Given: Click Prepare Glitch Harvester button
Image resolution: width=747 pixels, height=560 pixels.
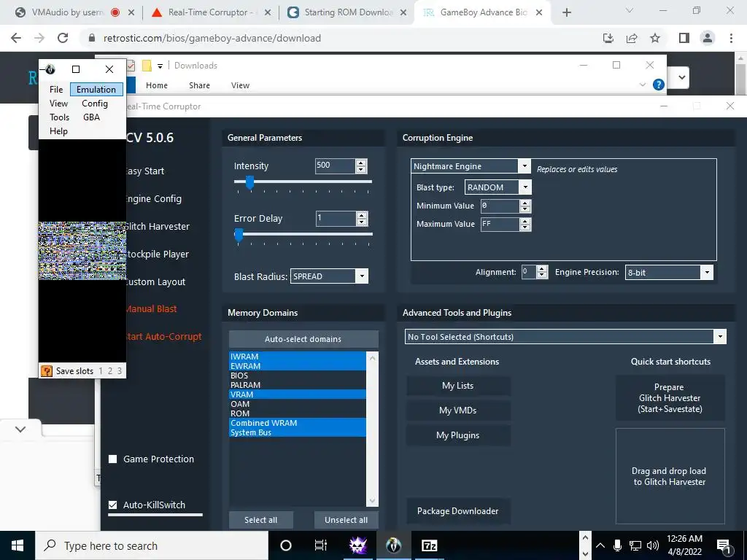Looking at the screenshot, I should click(x=670, y=398).
